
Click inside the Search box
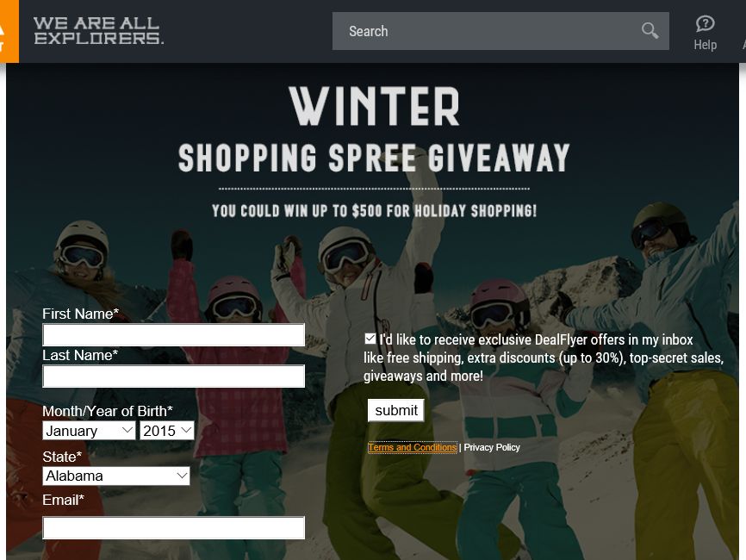point(500,31)
